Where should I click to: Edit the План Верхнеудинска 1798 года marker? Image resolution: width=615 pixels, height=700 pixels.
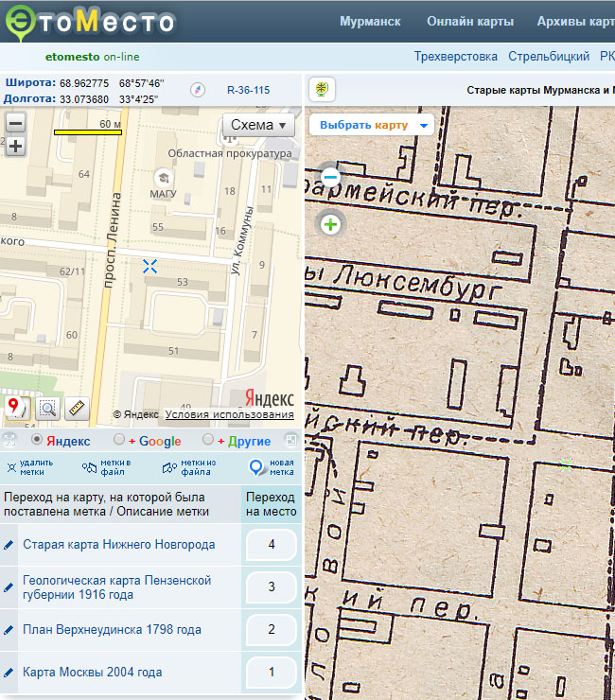9,630
